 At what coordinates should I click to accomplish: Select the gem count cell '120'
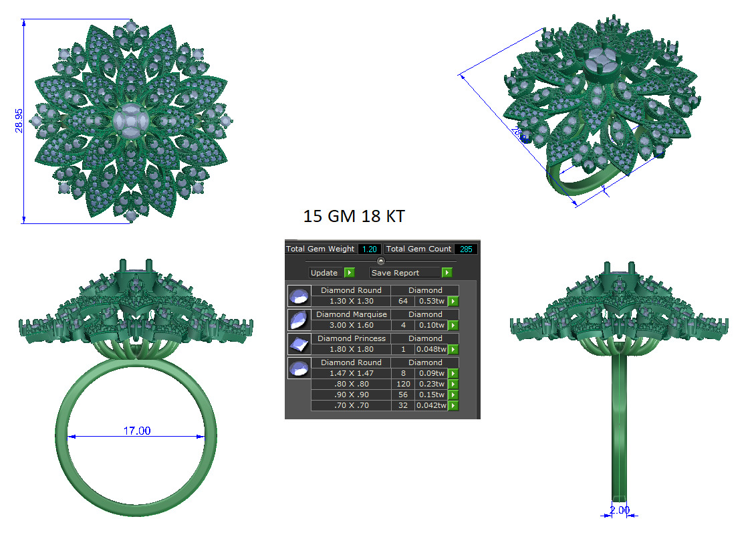click(x=403, y=384)
